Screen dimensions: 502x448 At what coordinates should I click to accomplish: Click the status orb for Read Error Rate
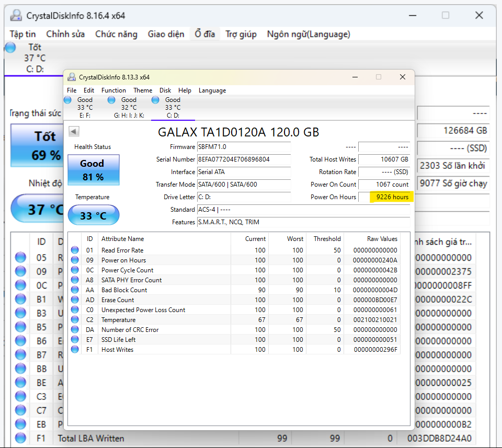[75, 250]
